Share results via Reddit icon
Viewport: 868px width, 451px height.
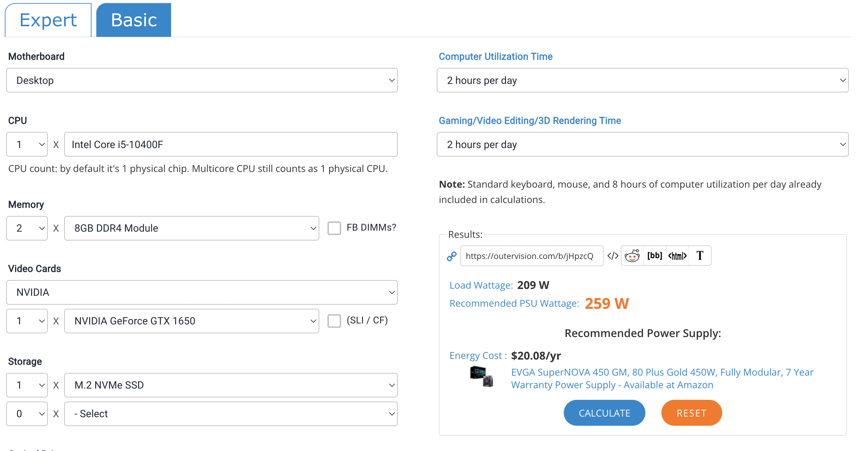pos(632,256)
